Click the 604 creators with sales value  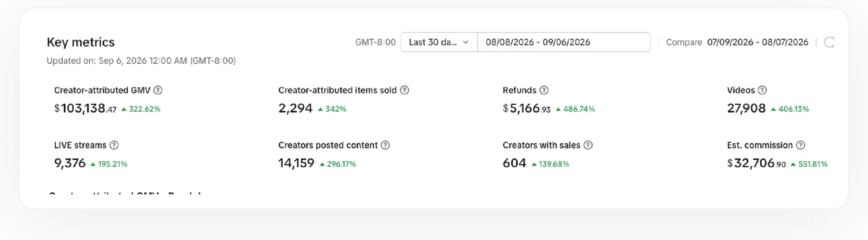515,164
